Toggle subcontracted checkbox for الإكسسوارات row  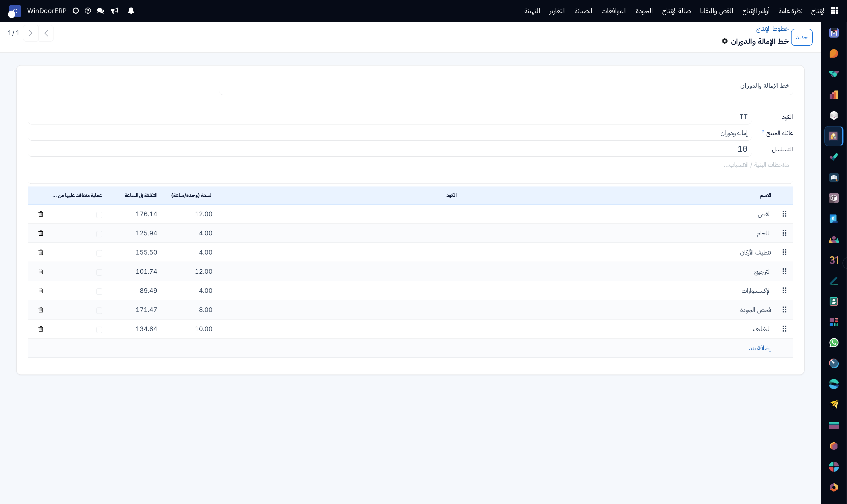[x=99, y=291]
